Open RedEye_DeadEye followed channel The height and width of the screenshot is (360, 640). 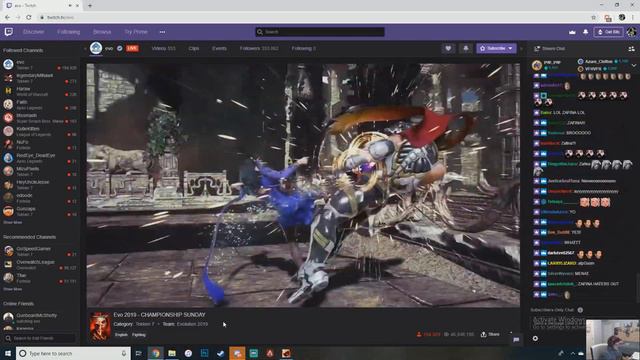[40, 158]
